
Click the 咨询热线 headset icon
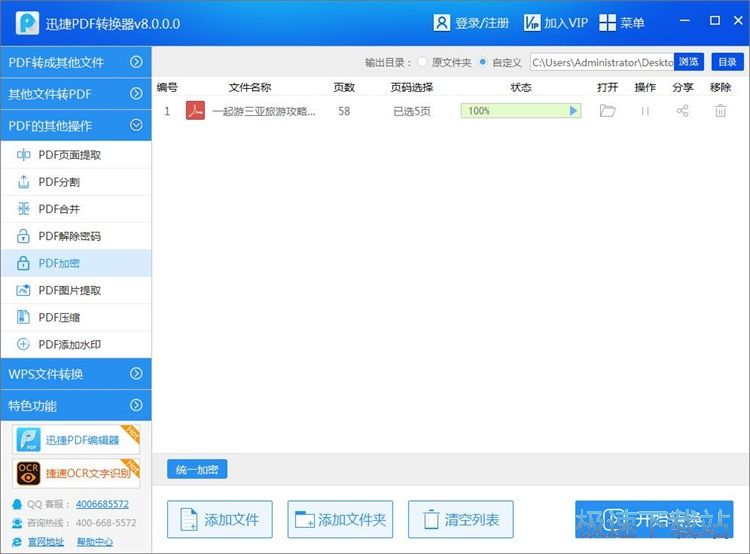point(17,523)
